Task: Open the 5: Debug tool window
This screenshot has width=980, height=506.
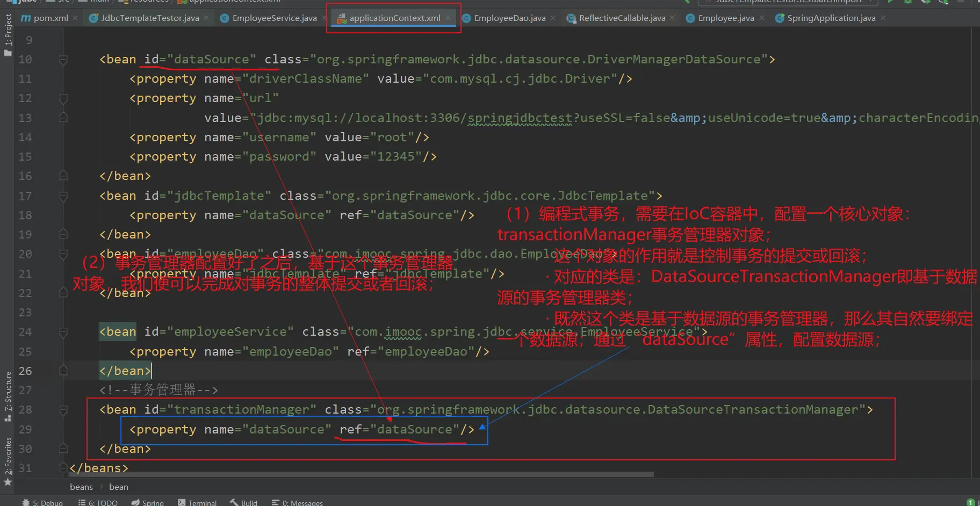Action: click(42, 503)
